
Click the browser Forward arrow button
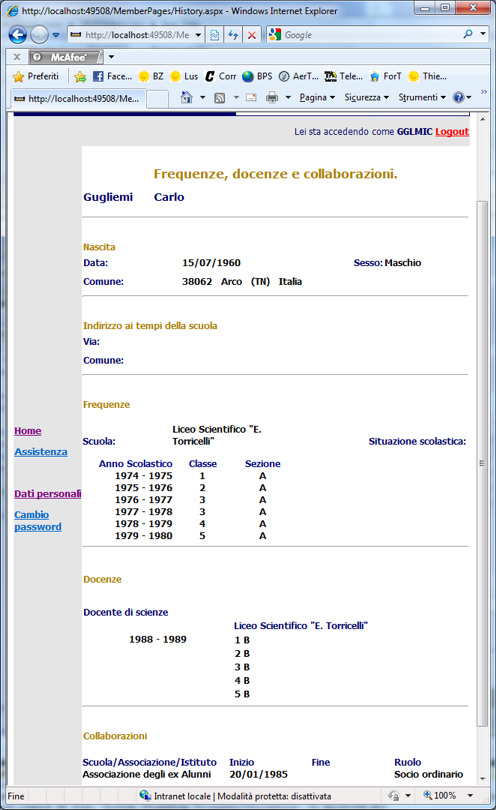[x=39, y=35]
